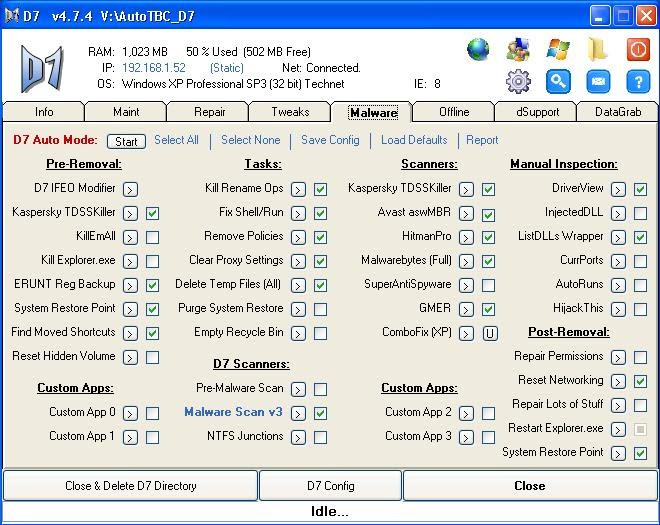
Task: Uncheck Pre-Removal Kaspersky TDSSKiller checkbox
Action: pyautogui.click(x=152, y=213)
